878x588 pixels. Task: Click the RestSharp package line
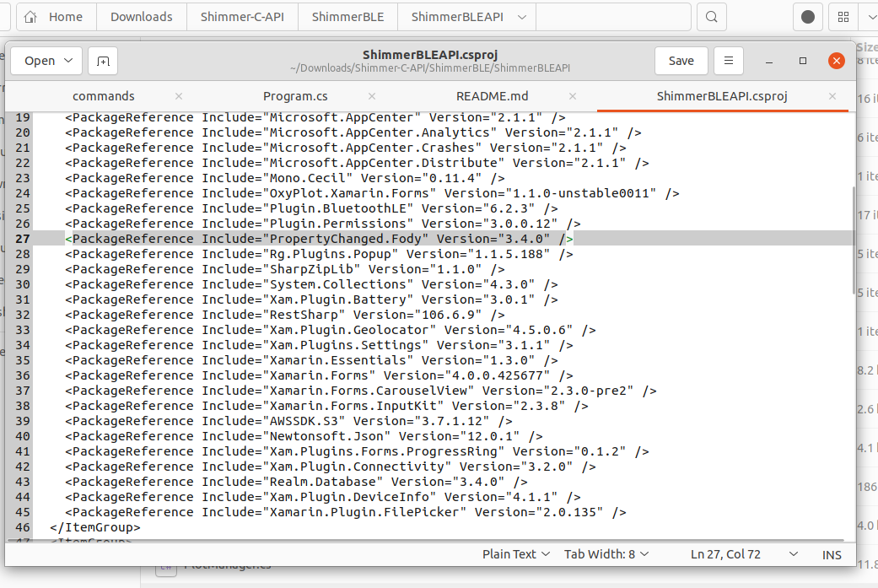coord(285,315)
